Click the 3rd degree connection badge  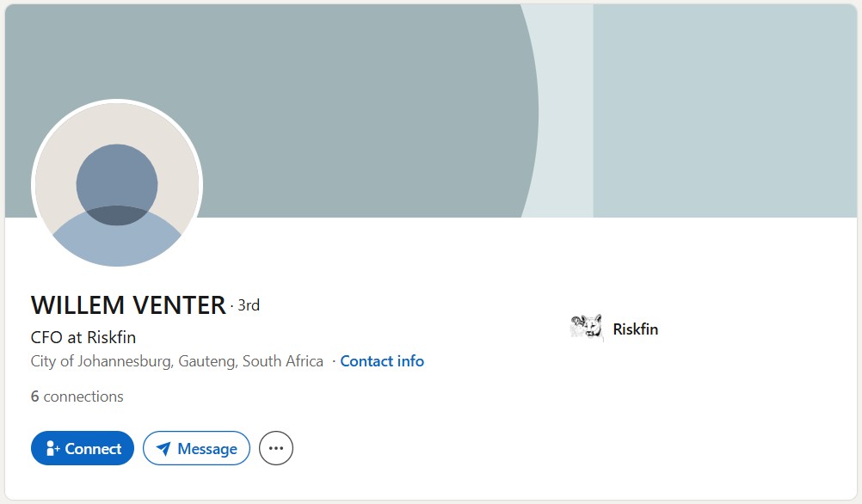click(249, 305)
